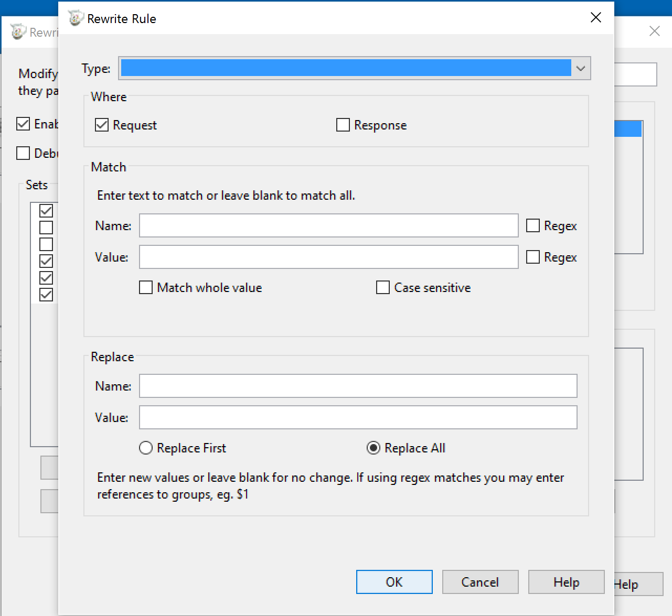Screen dimensions: 672x616
Task: Click the Match Value text field
Action: click(328, 257)
